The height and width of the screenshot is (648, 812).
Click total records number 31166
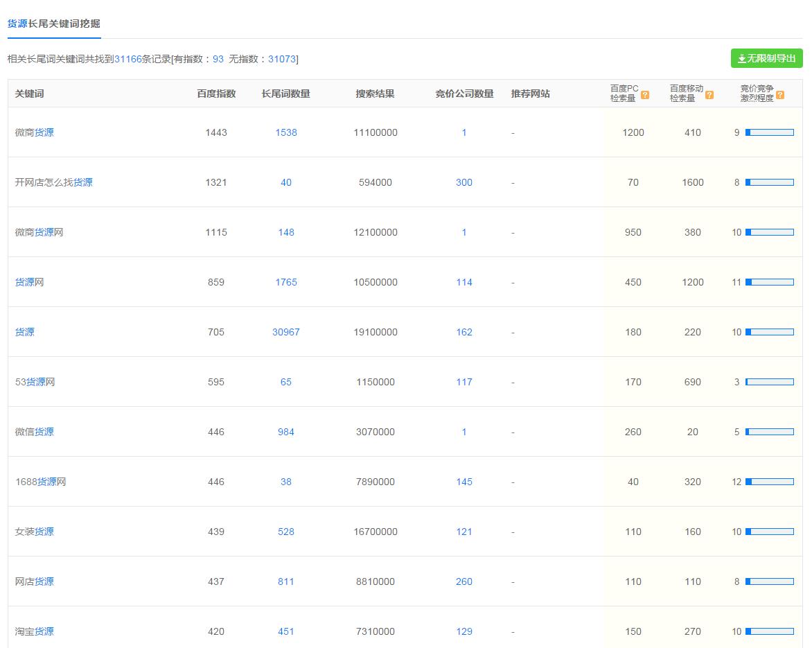coord(128,59)
